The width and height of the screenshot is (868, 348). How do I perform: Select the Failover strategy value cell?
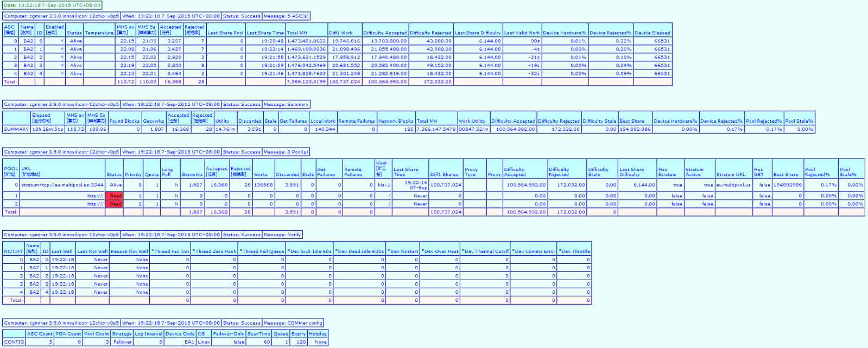coord(122,342)
